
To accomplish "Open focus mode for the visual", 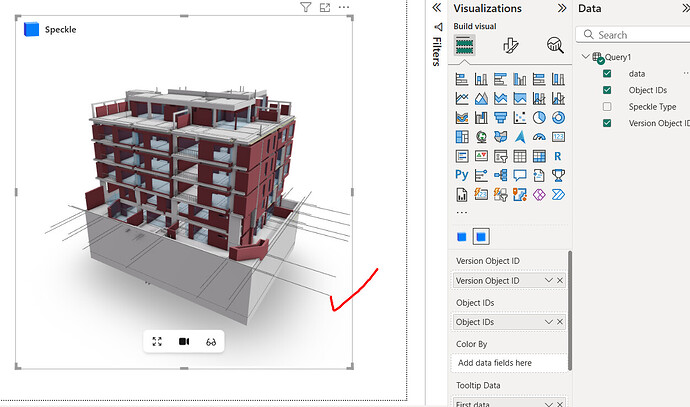I will [x=325, y=7].
